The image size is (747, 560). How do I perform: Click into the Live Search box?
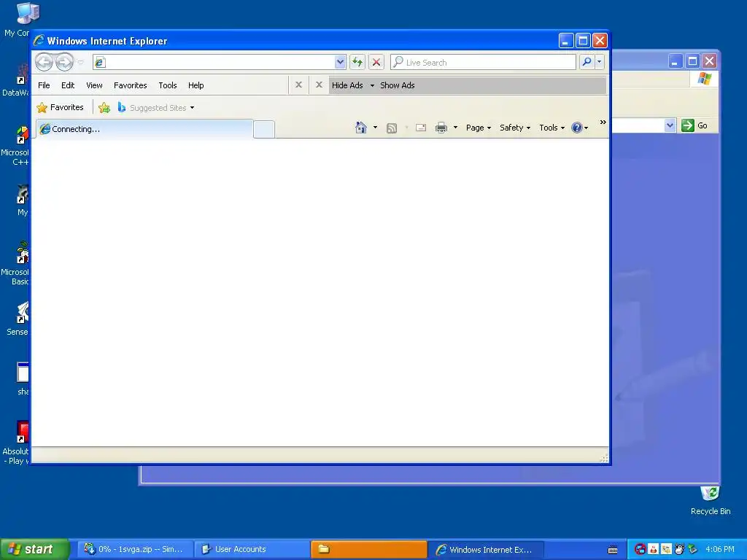[x=483, y=62]
